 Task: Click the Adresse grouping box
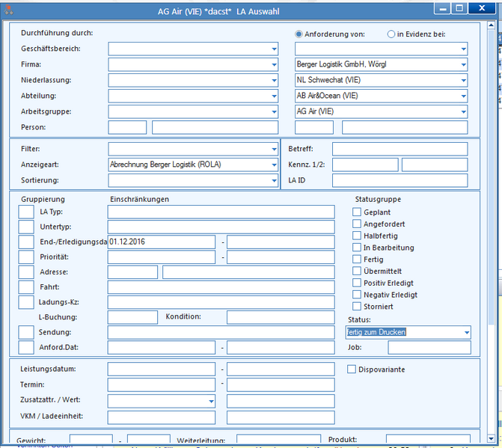[x=26, y=272]
